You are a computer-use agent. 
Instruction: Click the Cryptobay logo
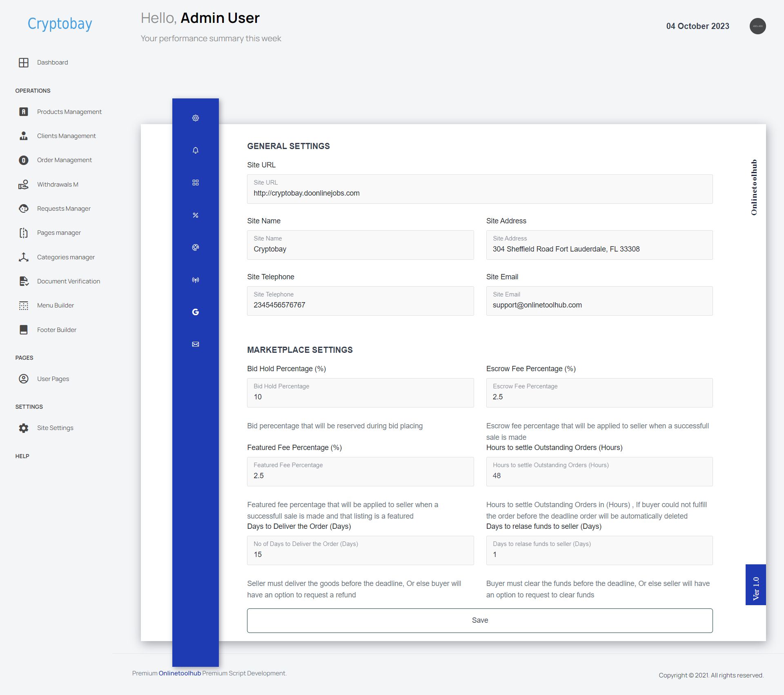[x=60, y=24]
